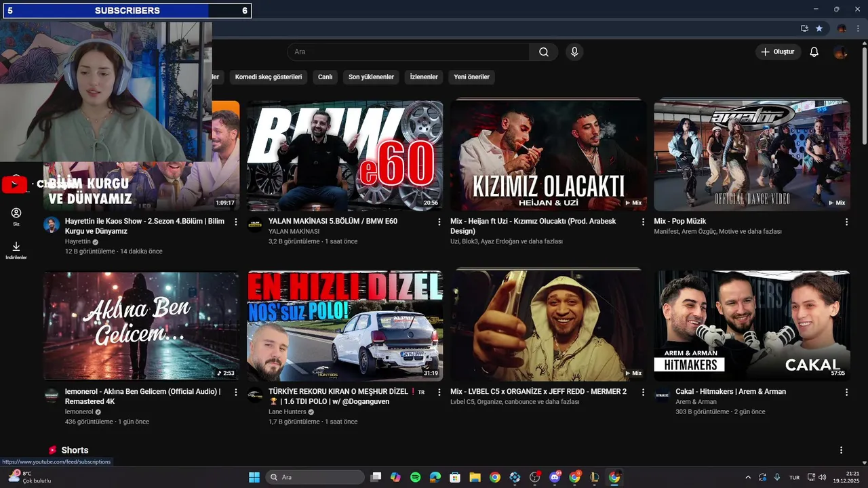Go to lemonerol channel name link
The width and height of the screenshot is (868, 488).
pos(79,411)
